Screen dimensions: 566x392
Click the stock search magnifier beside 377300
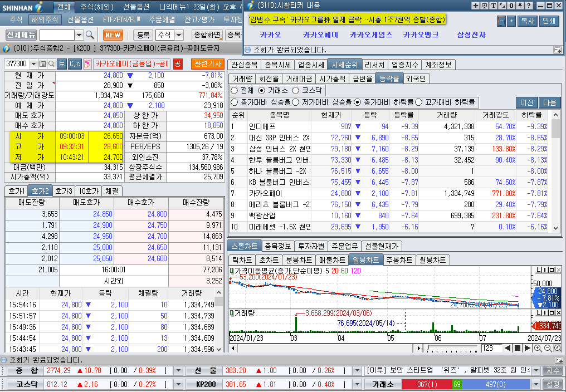click(51, 64)
